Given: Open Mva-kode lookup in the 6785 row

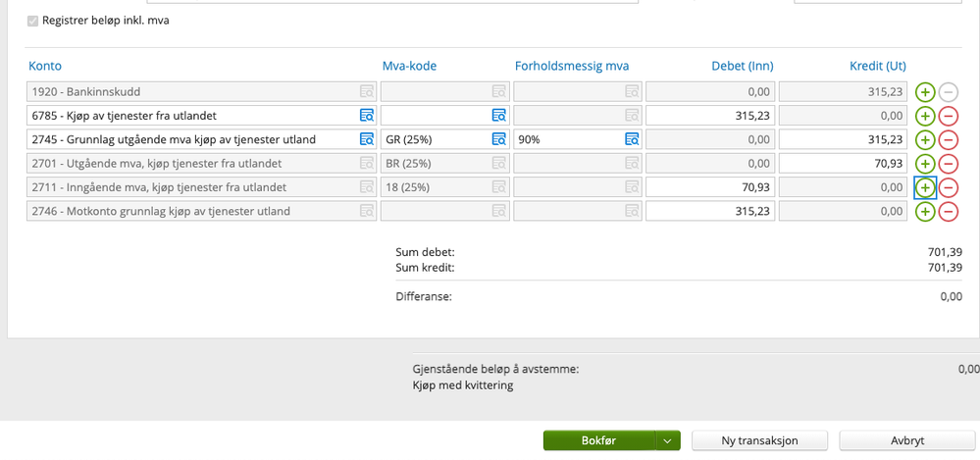Looking at the screenshot, I should pos(498,116).
